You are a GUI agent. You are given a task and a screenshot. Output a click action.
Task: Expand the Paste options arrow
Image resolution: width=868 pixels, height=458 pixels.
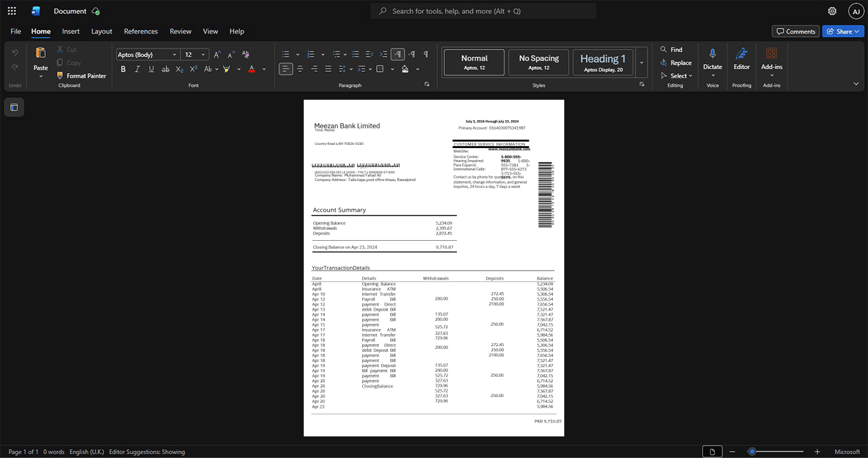pos(41,76)
